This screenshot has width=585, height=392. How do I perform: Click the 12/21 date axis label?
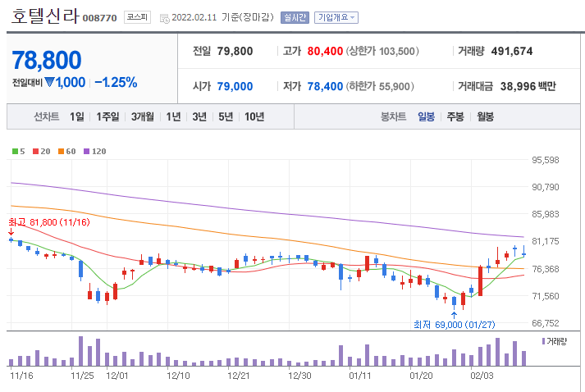239,376
